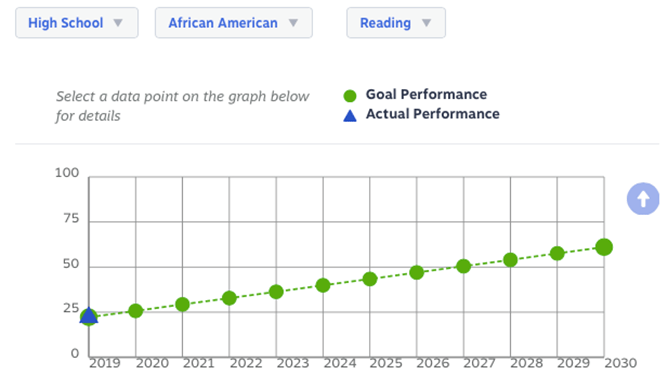Select the 2020 goal data point

[x=135, y=311]
